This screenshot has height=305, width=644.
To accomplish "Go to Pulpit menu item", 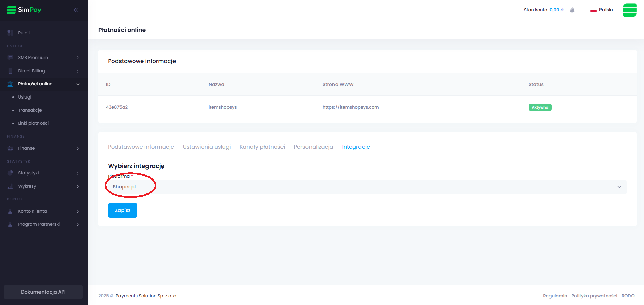I will [x=24, y=33].
